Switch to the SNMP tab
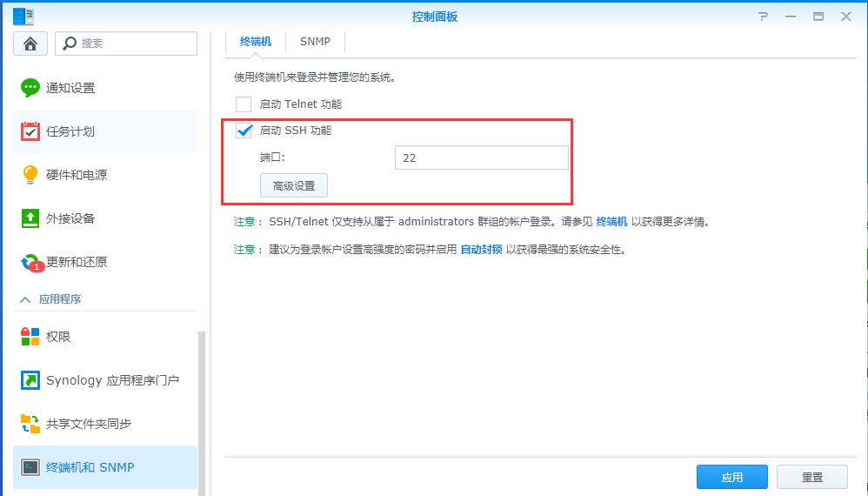 click(315, 42)
